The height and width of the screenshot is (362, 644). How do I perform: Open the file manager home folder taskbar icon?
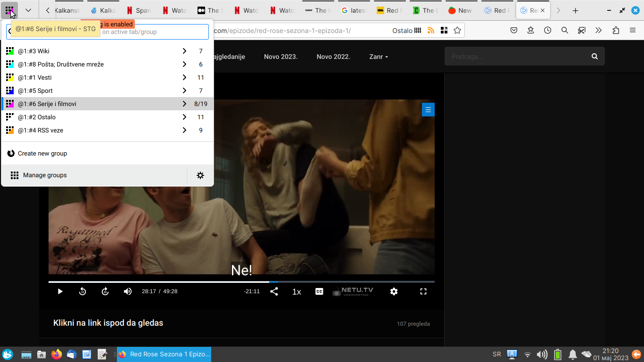[41, 354]
